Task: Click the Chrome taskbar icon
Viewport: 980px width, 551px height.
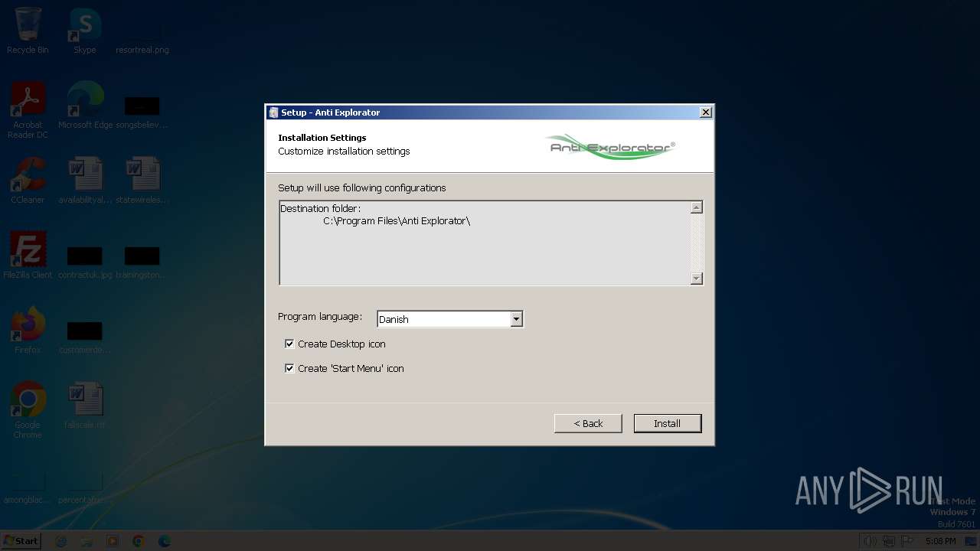Action: 139,541
